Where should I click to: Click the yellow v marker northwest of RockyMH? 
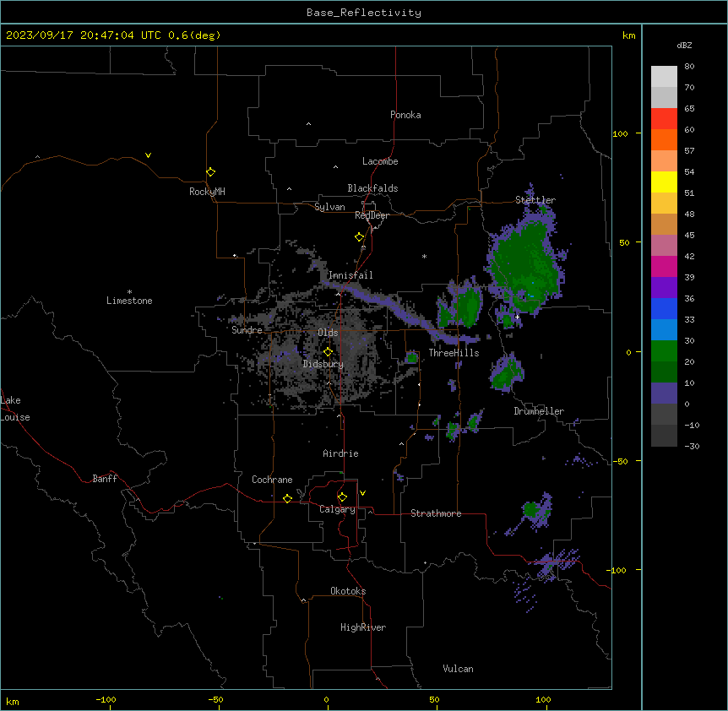coord(148,155)
